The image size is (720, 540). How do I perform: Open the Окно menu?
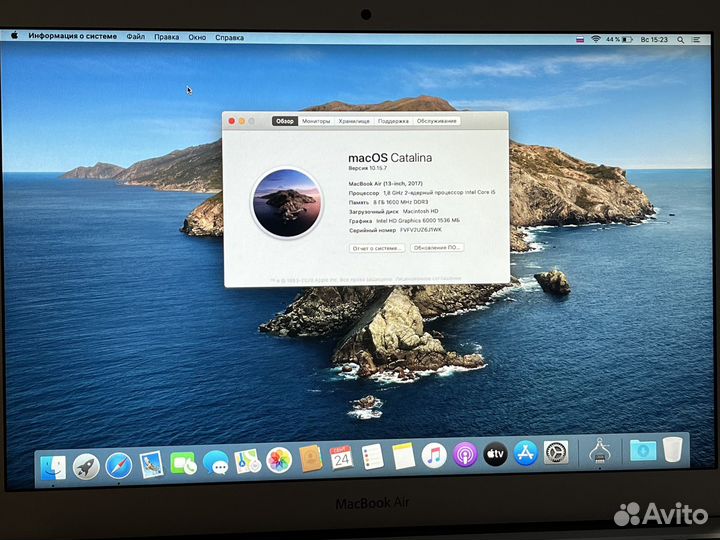pos(197,37)
